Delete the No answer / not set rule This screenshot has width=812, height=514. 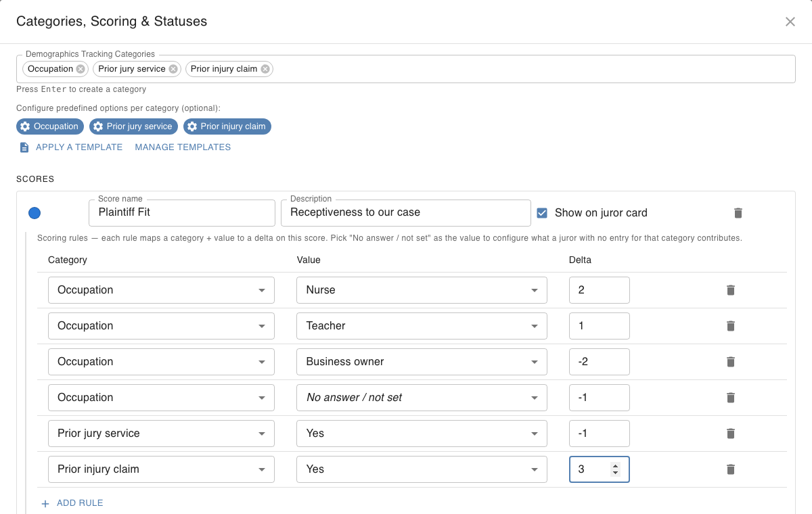731,398
